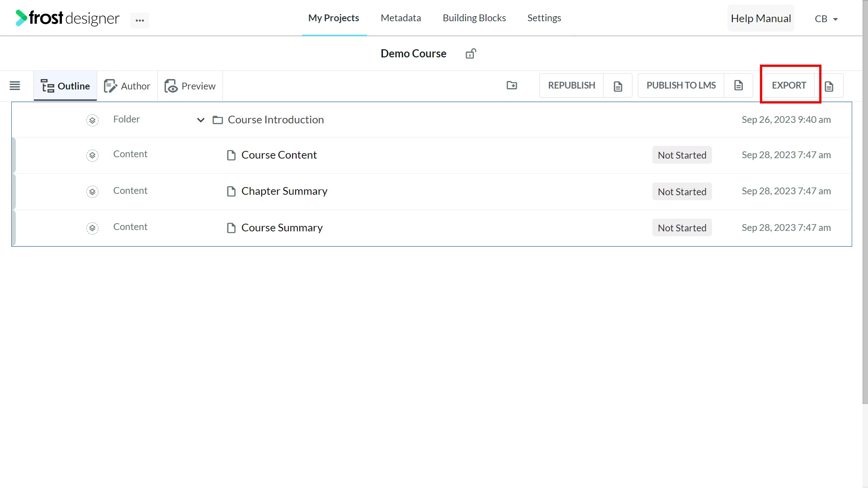Open the Course Content item

click(279, 155)
